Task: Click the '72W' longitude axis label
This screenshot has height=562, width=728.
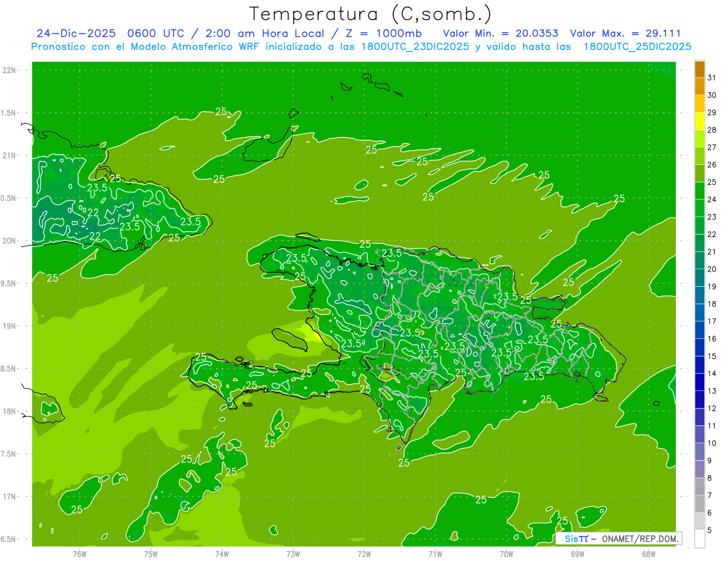Action: [x=364, y=554]
